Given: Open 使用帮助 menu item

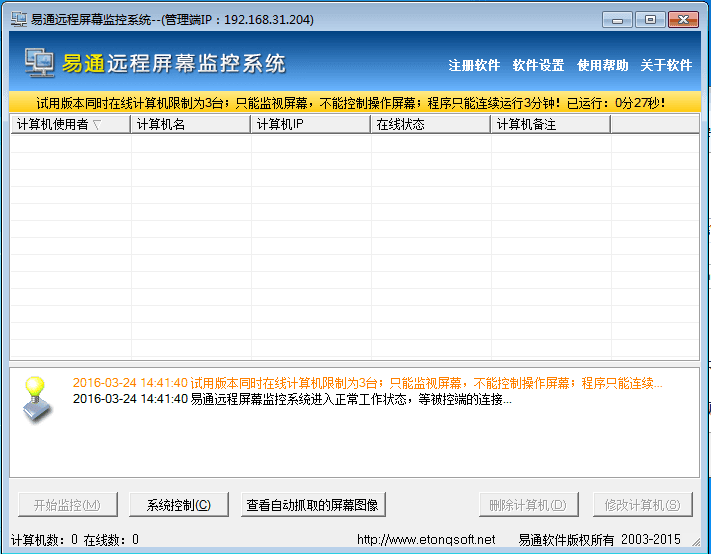Looking at the screenshot, I should 602,66.
